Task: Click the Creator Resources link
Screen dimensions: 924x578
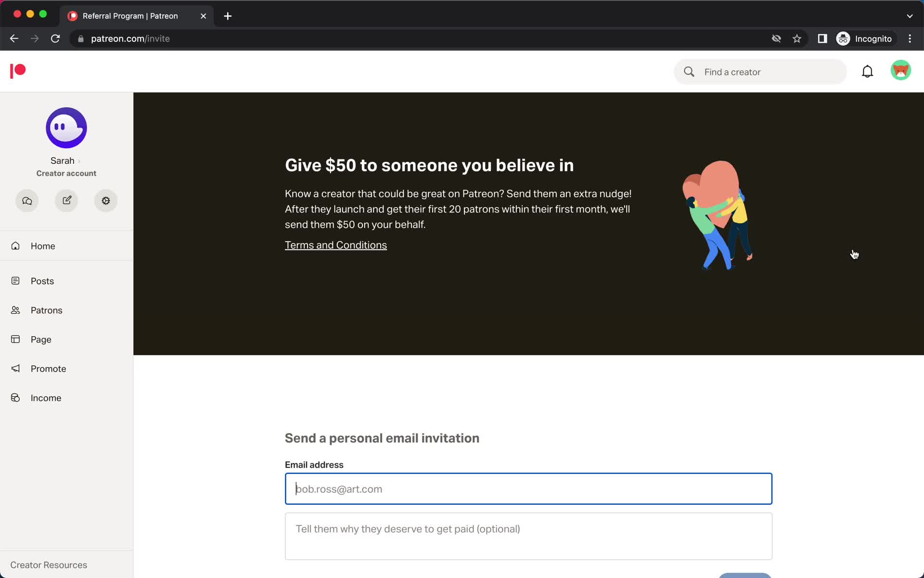Action: [x=49, y=565]
